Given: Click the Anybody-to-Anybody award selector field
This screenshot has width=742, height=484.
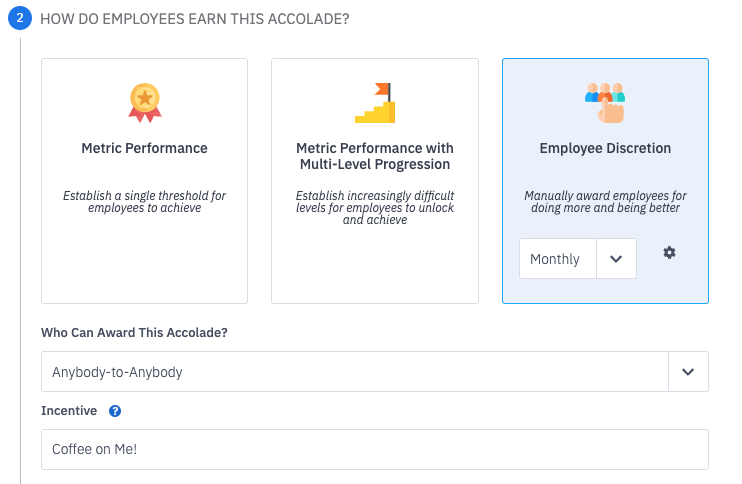Looking at the screenshot, I should click(354, 372).
